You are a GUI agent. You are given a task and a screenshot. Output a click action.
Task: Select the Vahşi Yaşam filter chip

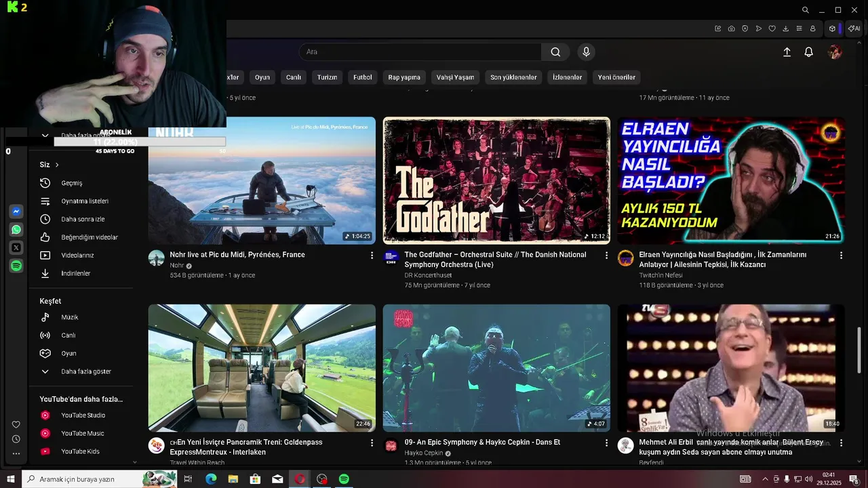(455, 77)
